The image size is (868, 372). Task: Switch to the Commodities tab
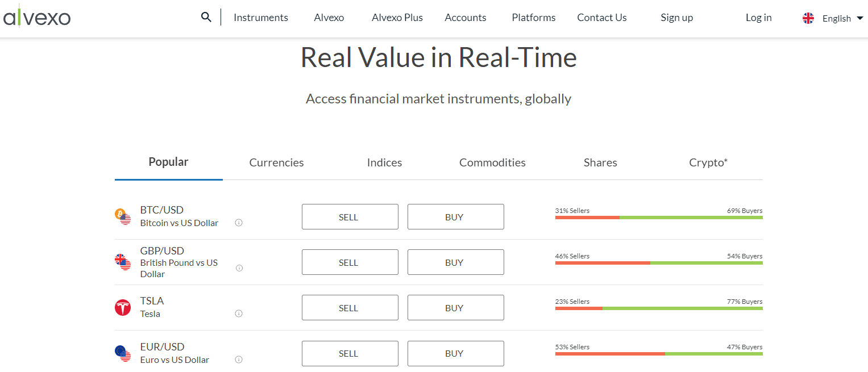point(492,163)
